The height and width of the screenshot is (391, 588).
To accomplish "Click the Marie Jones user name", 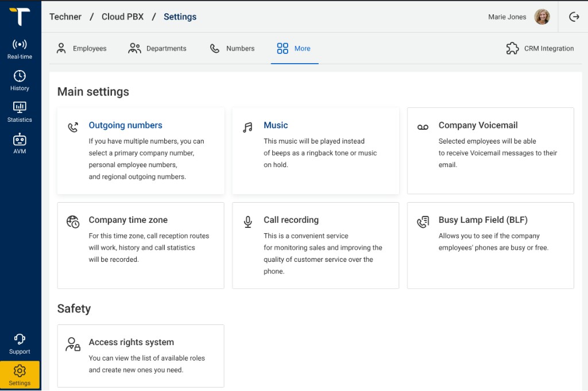I will 507,17.
